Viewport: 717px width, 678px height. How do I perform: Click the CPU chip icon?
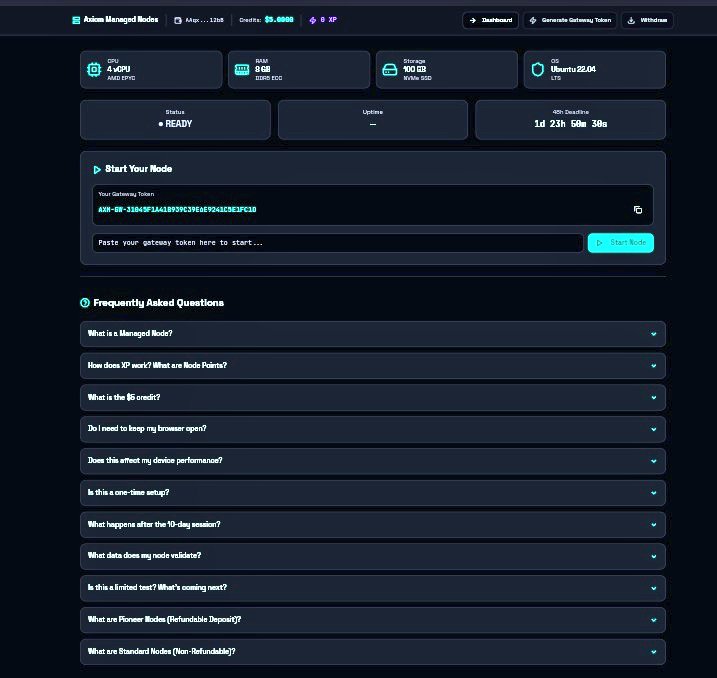pos(94,69)
